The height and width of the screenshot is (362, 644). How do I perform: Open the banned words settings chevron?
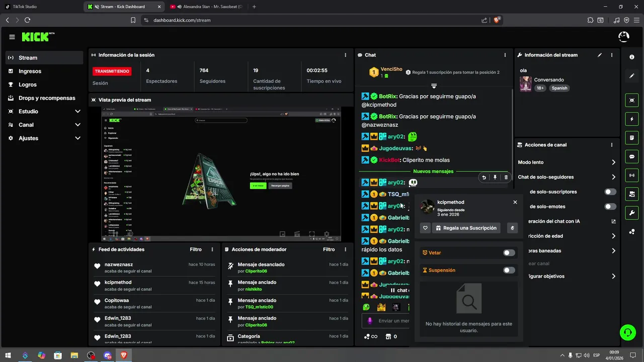(613, 250)
